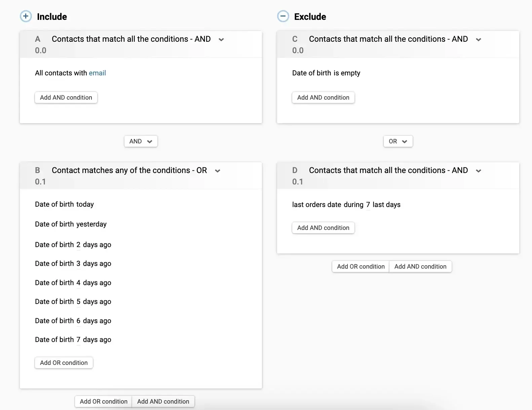The image size is (532, 410).
Task: Add AND condition in group C
Action: (323, 98)
